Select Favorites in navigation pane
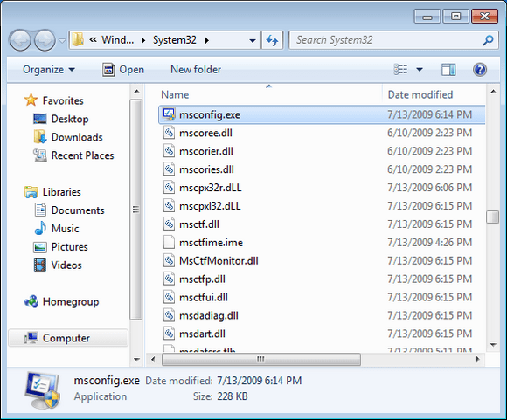The height and width of the screenshot is (420, 507). (x=54, y=100)
